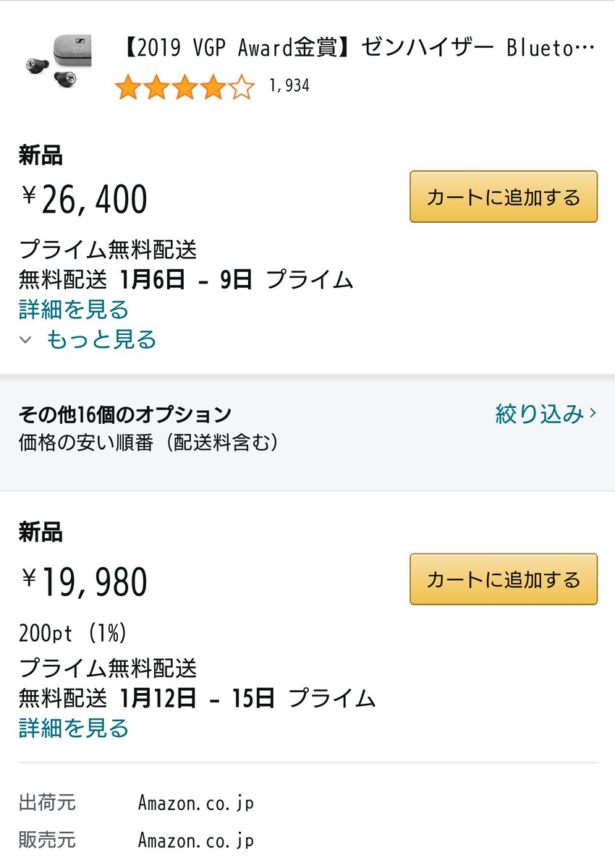
Task: Open 詳細を見る under January 12-15 delivery
Action: click(x=73, y=728)
